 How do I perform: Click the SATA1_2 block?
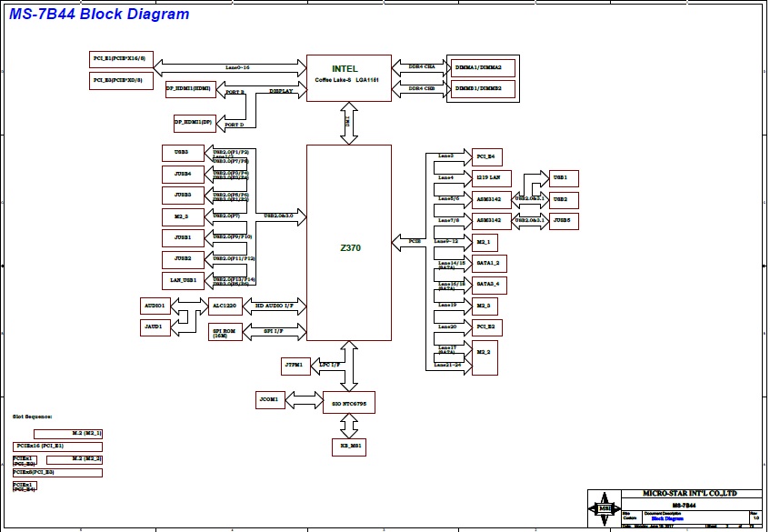(489, 263)
